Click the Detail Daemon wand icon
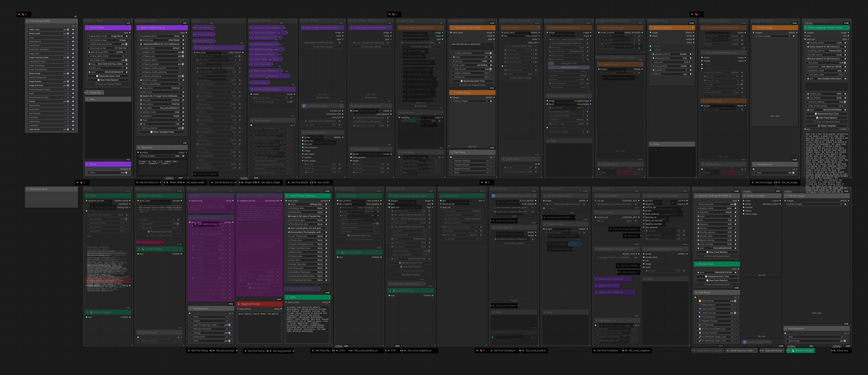 click(700, 305)
